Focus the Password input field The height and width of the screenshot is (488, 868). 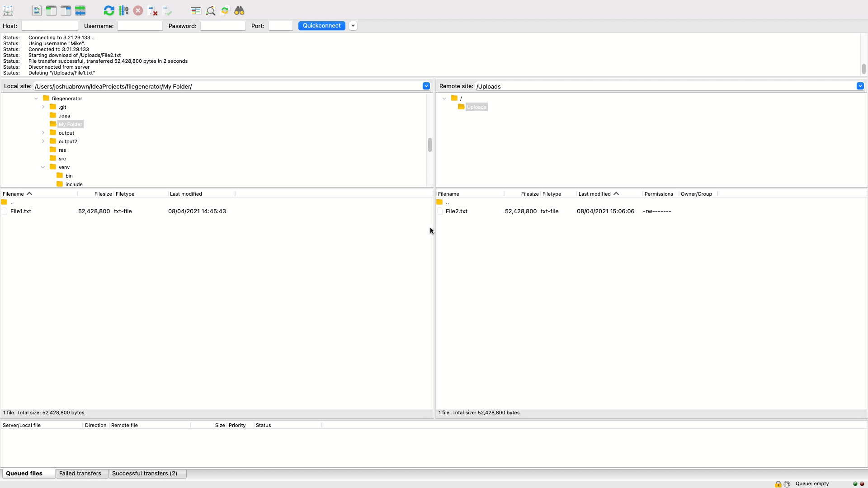pyautogui.click(x=223, y=26)
